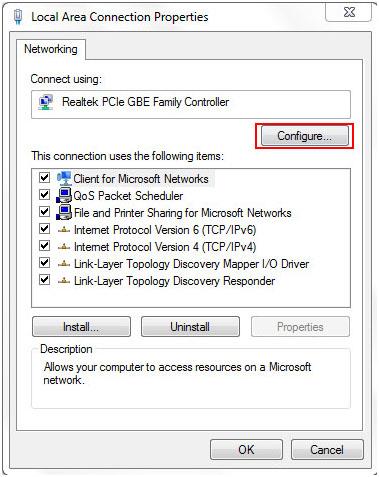The height and width of the screenshot is (477, 379).
Task: Click the TCP/IPv4 protocol icon
Action: 64,247
